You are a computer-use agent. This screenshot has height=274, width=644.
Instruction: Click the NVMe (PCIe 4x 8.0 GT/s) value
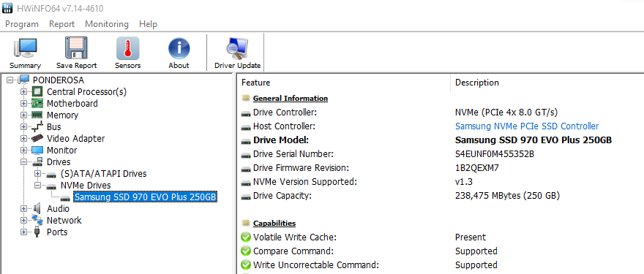coord(506,113)
